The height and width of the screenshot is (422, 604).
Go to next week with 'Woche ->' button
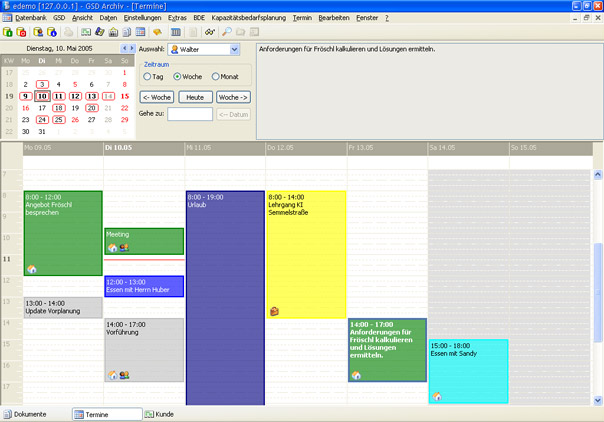[232, 97]
